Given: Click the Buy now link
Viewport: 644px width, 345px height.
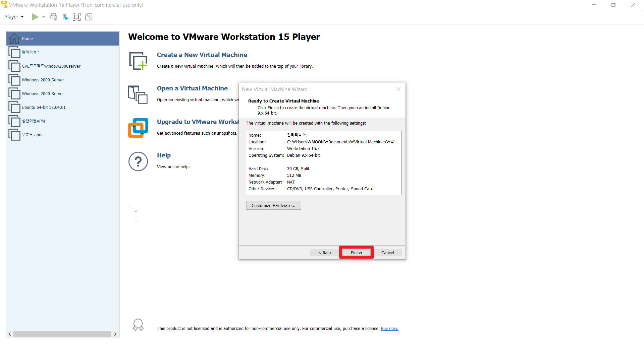Looking at the screenshot, I should (x=389, y=329).
